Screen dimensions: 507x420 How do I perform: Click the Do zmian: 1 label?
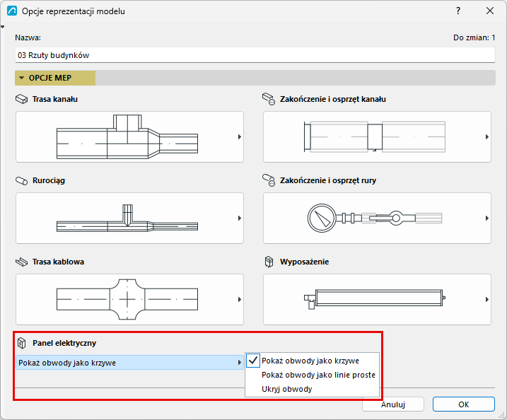click(x=474, y=37)
